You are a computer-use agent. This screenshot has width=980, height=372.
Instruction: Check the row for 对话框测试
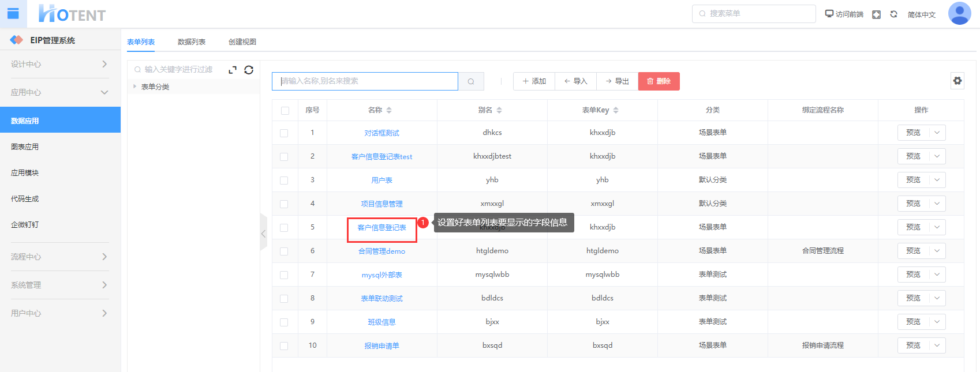[284, 133]
